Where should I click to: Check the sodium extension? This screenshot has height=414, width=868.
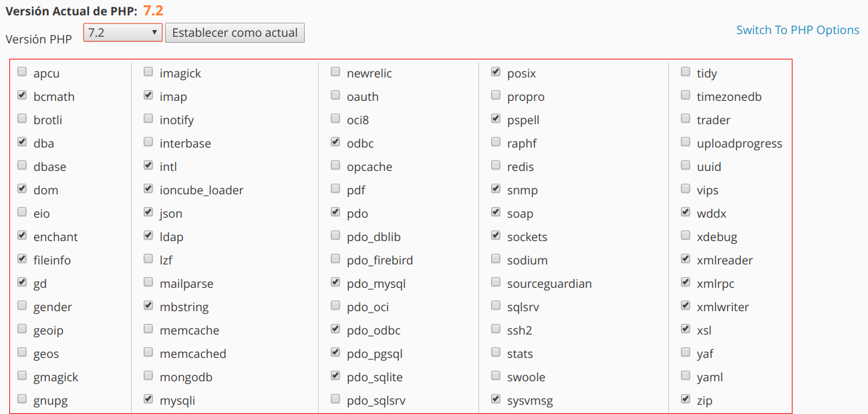(496, 259)
